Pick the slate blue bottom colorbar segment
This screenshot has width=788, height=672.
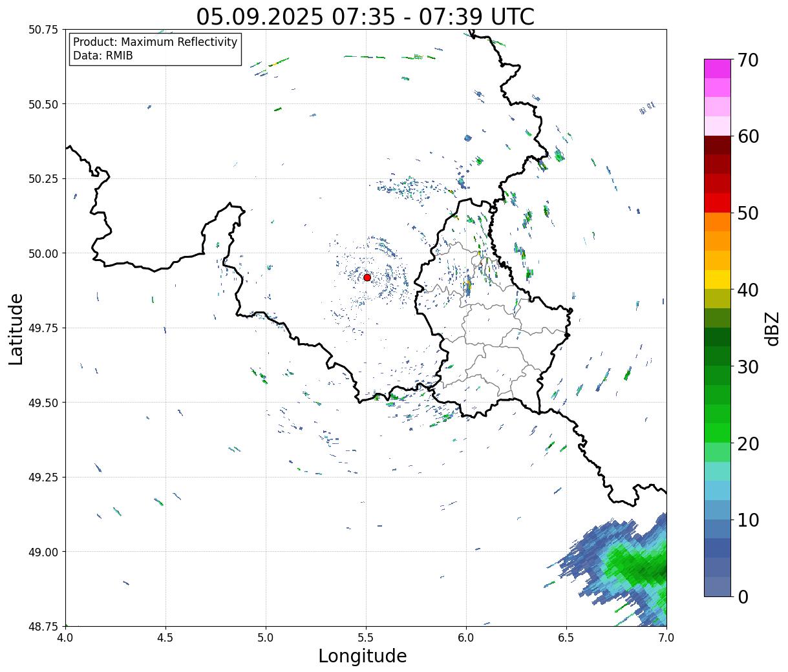(x=718, y=586)
